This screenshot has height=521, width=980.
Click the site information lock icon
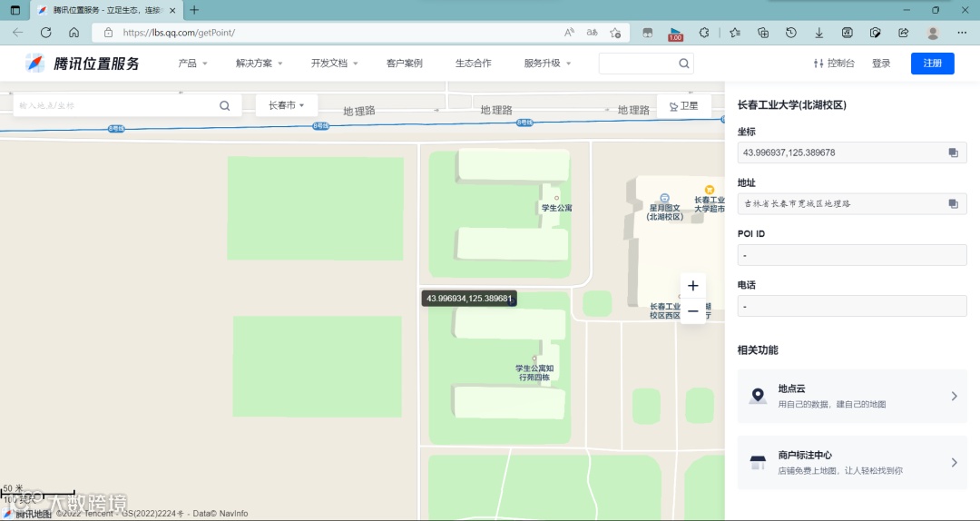[x=108, y=33]
